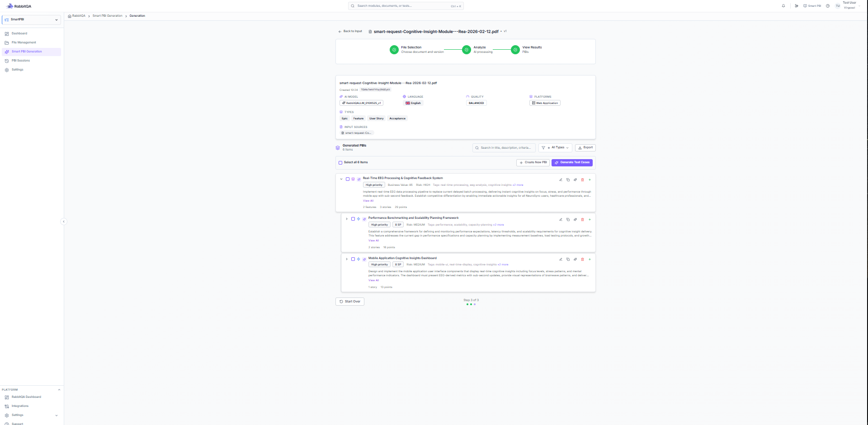The width and height of the screenshot is (868, 425).
Task: Regenerate Performance Benchmarking PBI with AI sparkle icon
Action: coord(575,220)
